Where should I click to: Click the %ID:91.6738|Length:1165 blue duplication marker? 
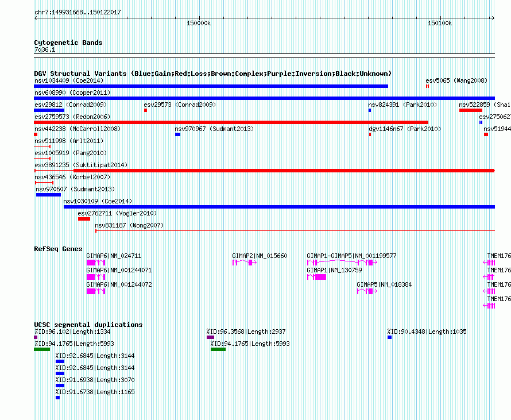click(x=57, y=398)
